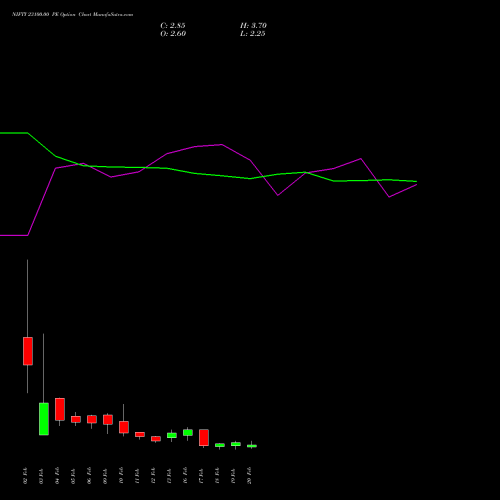Select the low value L: 2.25

(x=253, y=34)
